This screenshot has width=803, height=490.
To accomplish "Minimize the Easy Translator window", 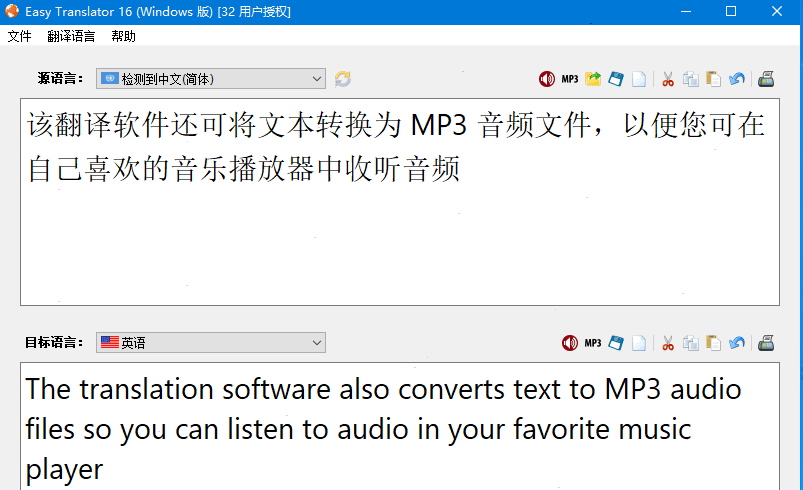I will (686, 11).
